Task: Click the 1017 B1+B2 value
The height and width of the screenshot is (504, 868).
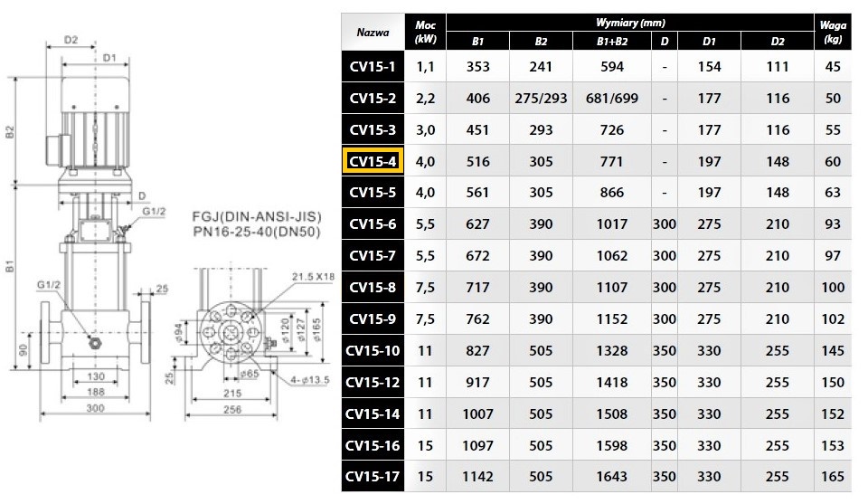Action: click(x=612, y=223)
